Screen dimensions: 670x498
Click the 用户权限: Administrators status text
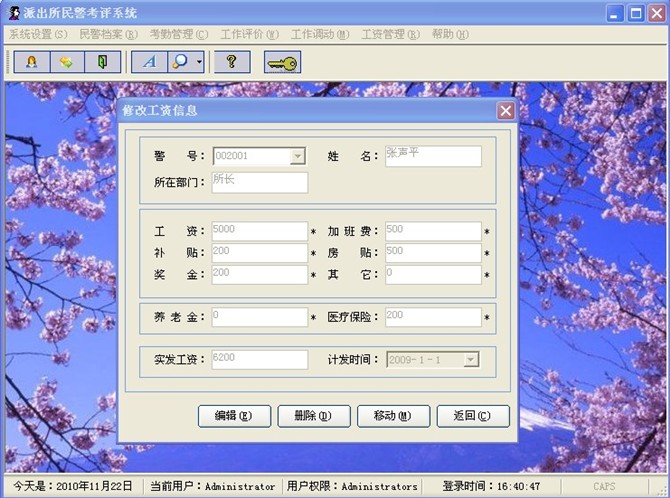(x=352, y=486)
